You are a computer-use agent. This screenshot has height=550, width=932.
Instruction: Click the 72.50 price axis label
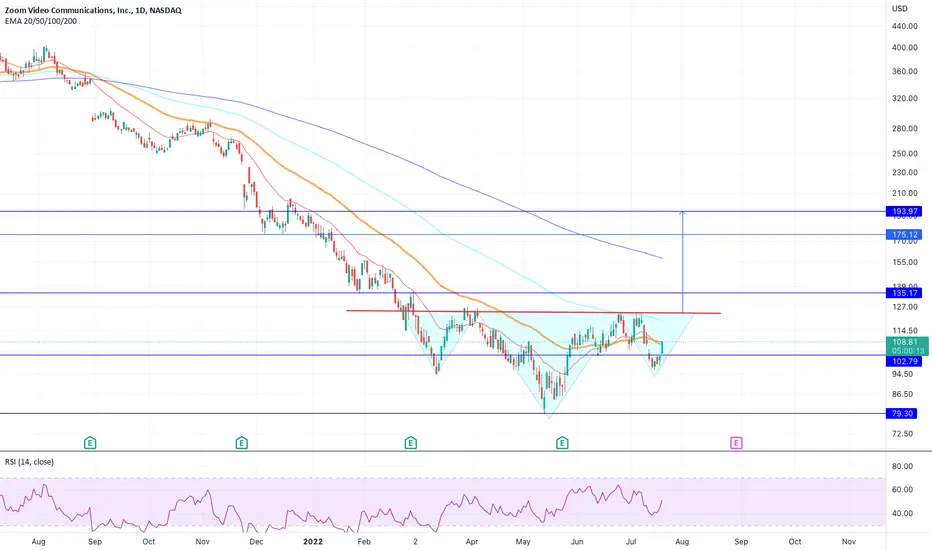coord(902,433)
